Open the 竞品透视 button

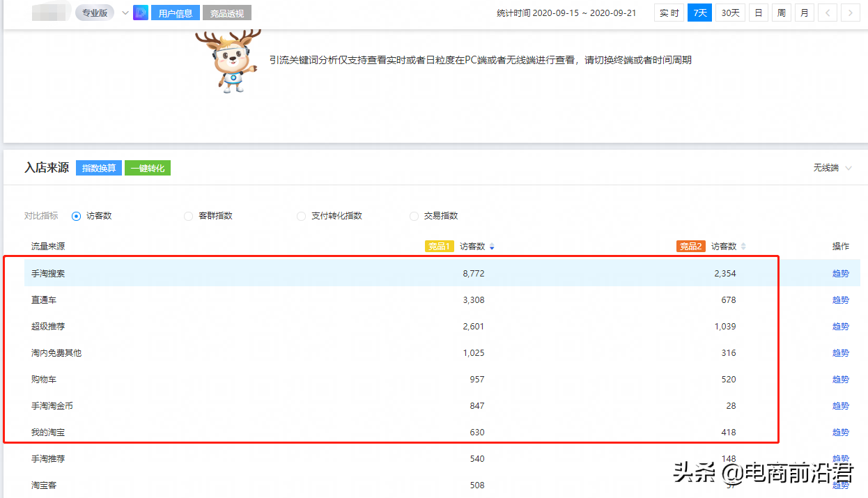click(227, 13)
